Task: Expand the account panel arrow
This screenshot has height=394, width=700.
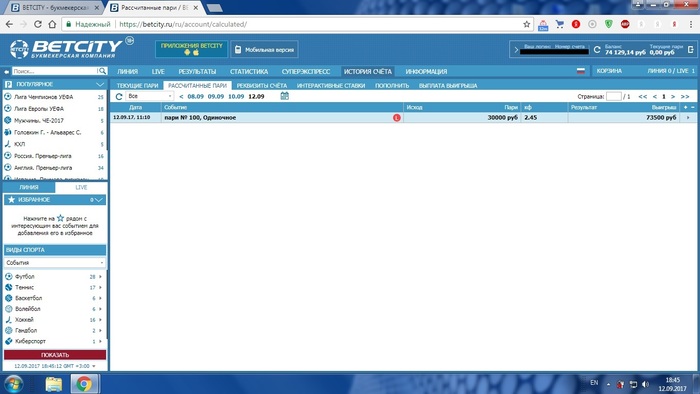Action: point(516,50)
